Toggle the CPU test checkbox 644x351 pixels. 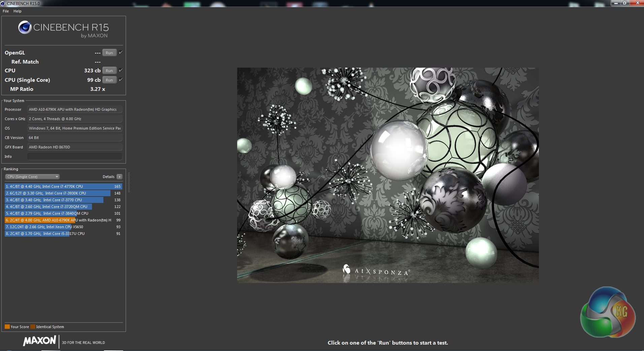[121, 70]
